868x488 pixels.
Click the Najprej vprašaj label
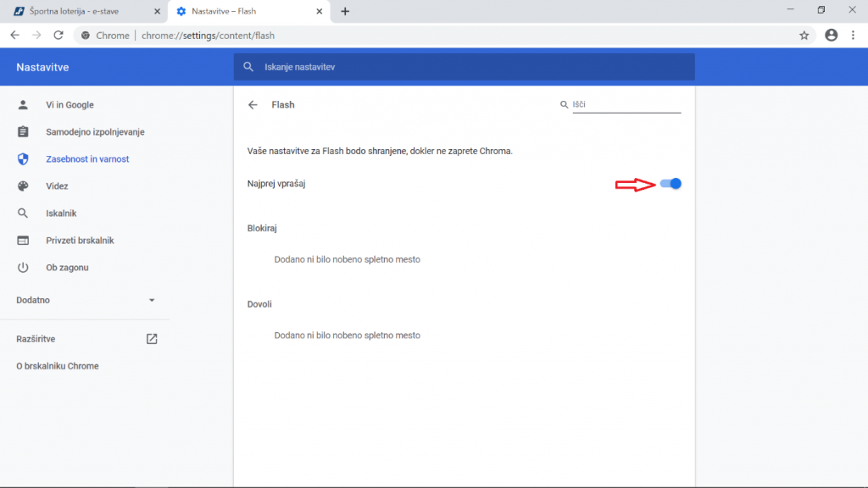click(x=276, y=183)
